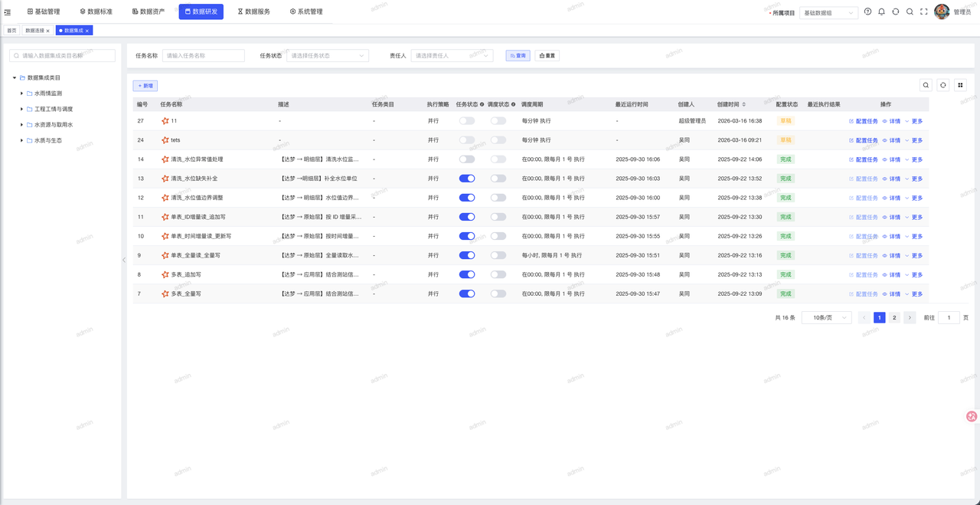Viewport: 980px width, 505px height.
Task: Turn off task status for 多表_全量写
Action: pos(466,293)
